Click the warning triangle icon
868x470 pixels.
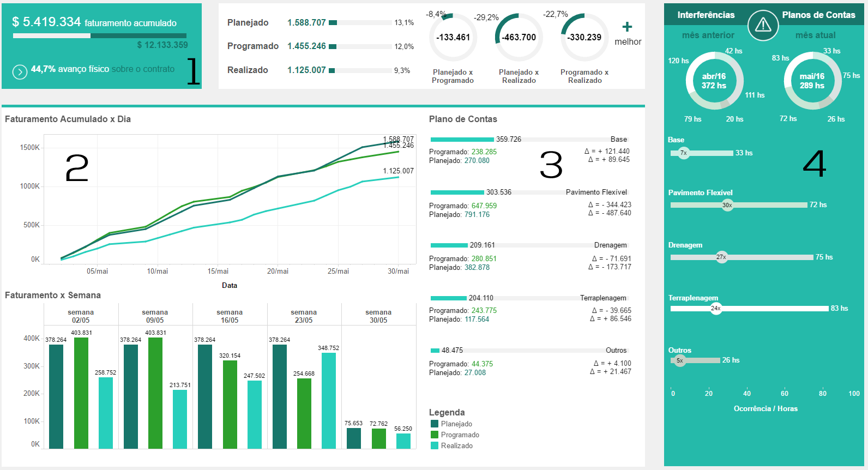click(x=763, y=25)
